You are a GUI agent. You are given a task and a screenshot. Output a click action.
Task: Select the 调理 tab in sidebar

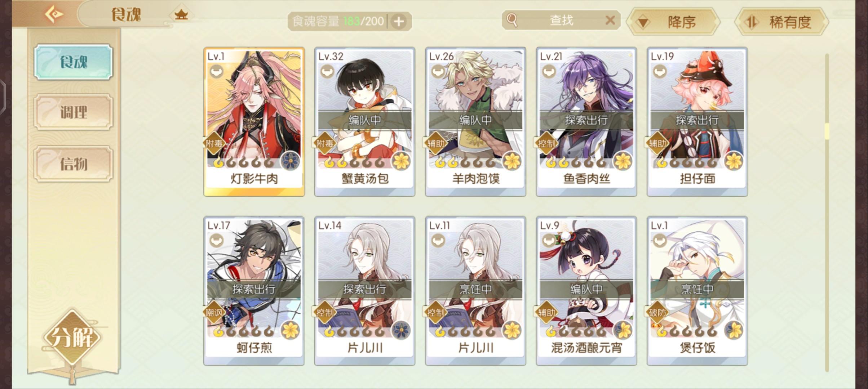coord(74,112)
